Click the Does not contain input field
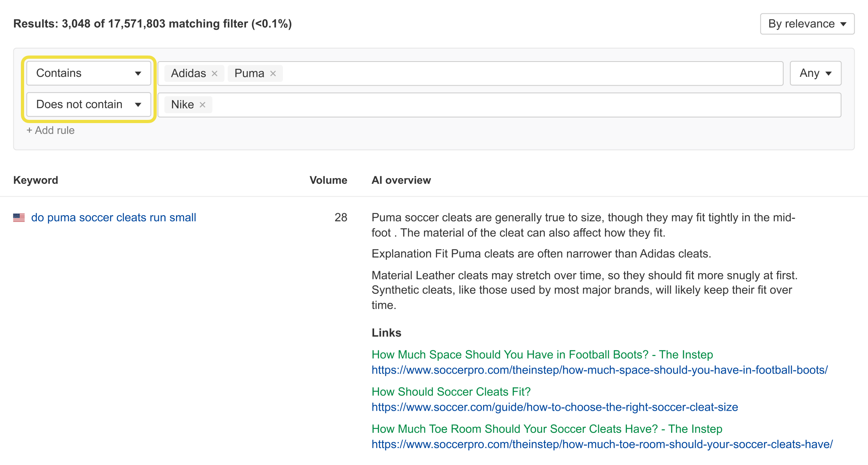 click(522, 105)
